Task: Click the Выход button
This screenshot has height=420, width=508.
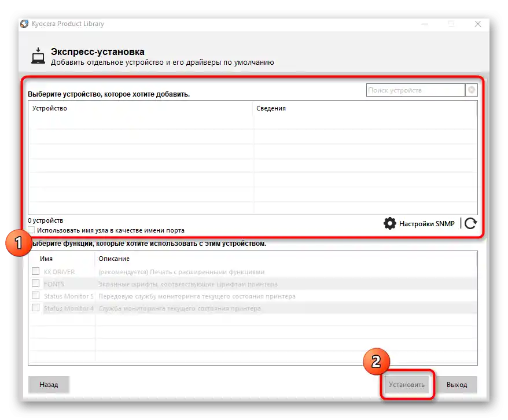Action: (x=457, y=384)
